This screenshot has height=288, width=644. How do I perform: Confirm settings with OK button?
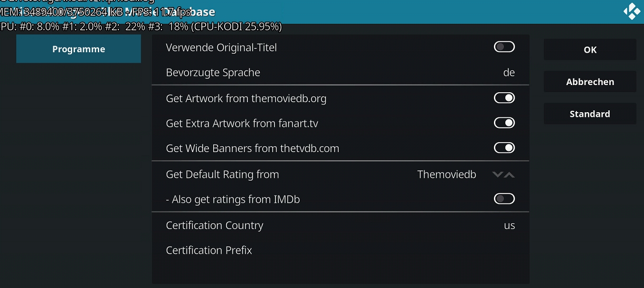pos(590,49)
